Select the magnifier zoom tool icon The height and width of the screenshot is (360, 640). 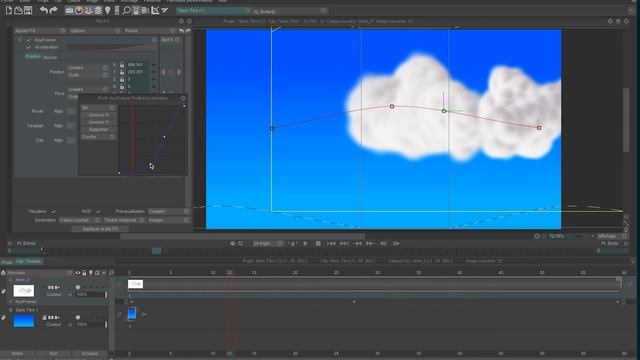point(127,10)
